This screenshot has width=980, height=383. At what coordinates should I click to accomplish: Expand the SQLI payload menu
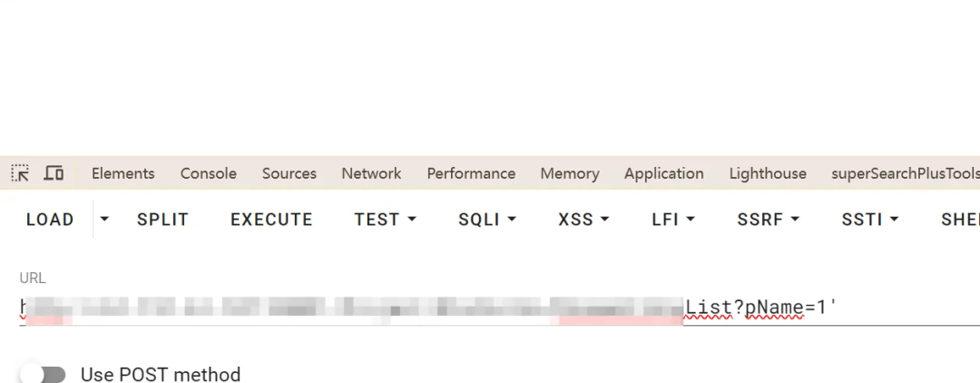tap(487, 220)
